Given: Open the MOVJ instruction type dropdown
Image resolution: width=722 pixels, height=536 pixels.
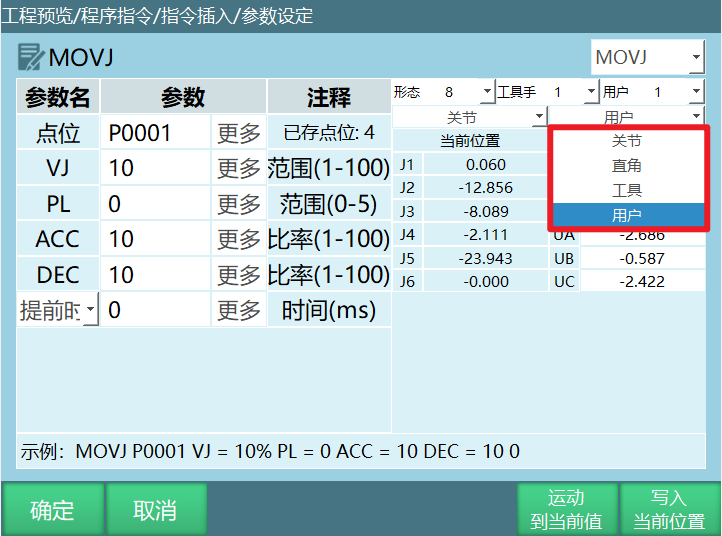Looking at the screenshot, I should (647, 57).
